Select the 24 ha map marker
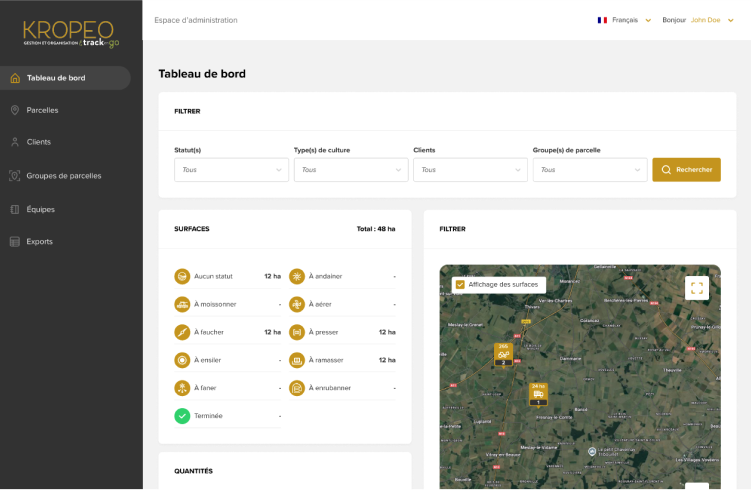Image resolution: width=751 pixels, height=490 pixels. [538, 393]
